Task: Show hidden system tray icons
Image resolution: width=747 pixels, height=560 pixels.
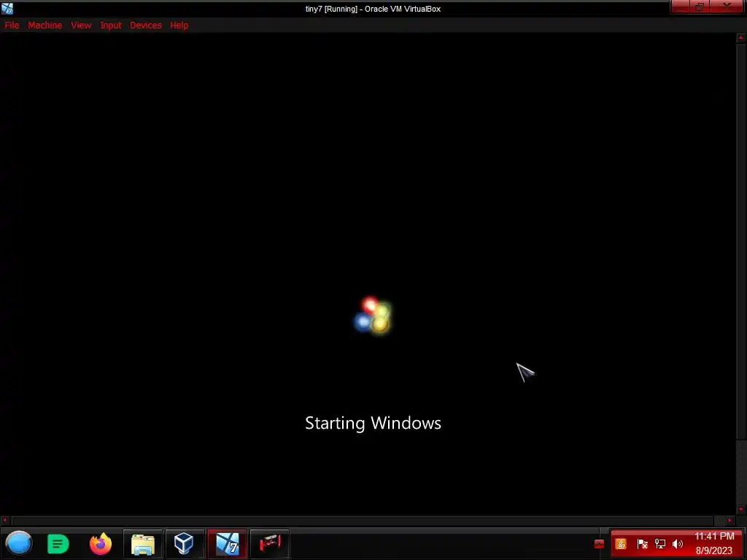Action: (600, 544)
